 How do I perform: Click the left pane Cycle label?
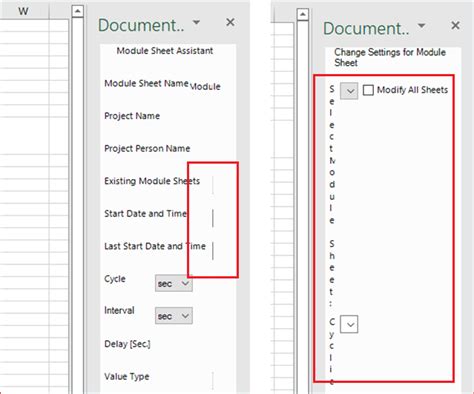[115, 279]
